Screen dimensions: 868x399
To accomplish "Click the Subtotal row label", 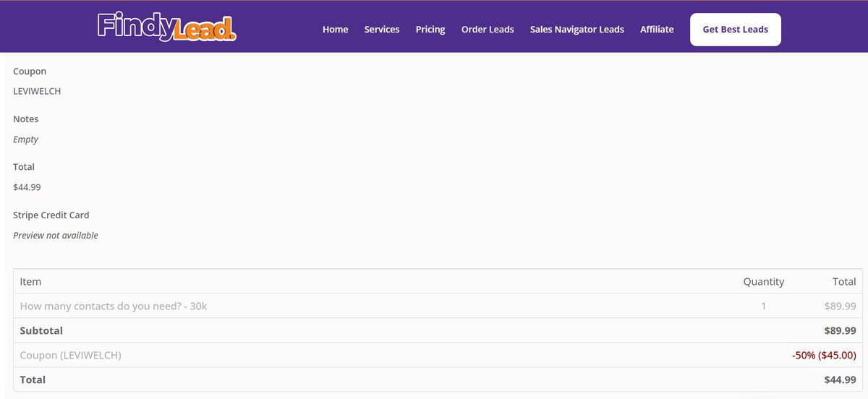I will point(41,331).
